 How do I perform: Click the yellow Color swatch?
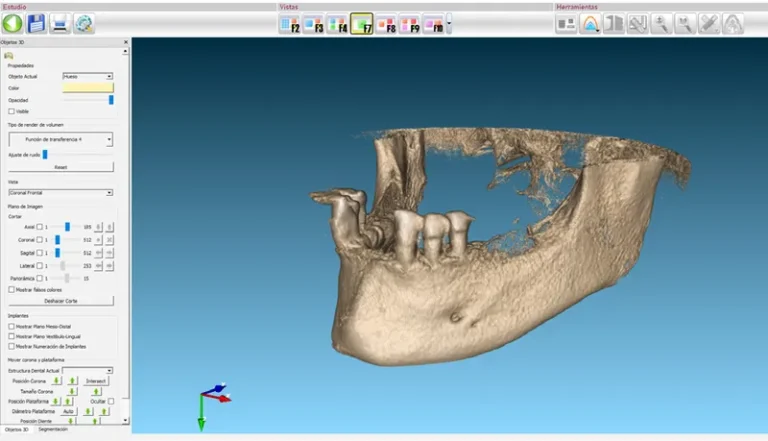point(88,88)
